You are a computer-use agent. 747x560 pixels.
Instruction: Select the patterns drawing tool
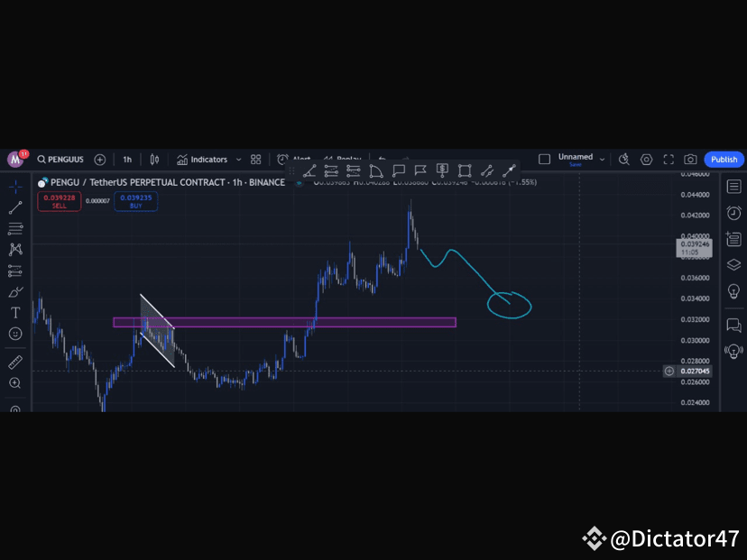pos(15,249)
